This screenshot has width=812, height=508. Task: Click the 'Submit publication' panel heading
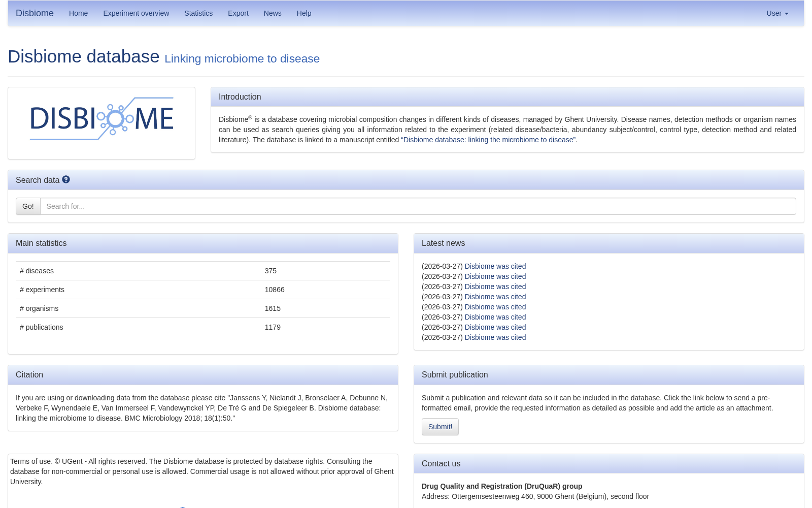[x=455, y=374]
